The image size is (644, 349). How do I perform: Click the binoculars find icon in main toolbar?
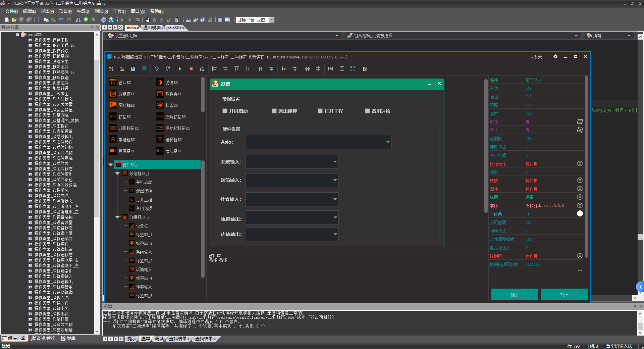tap(78, 20)
